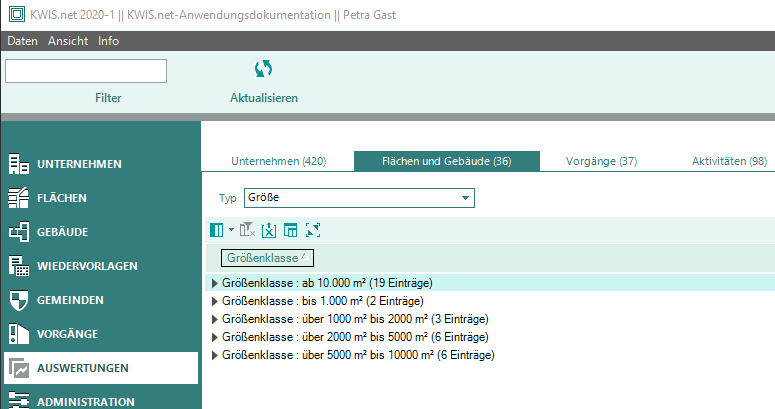Screen dimensions: 775x409
Task: Open the Ansicht menu
Action: 68,41
